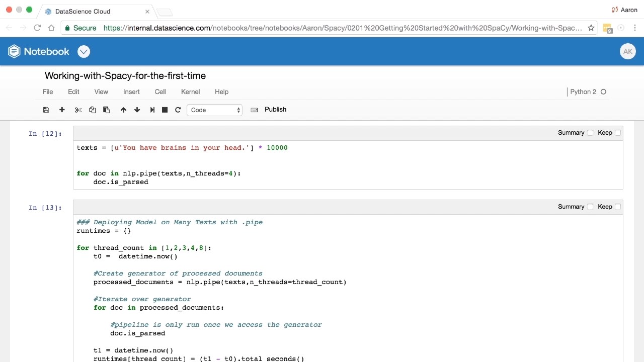Click the '#Iterate over generator' comment
This screenshot has height=362, width=644.
(x=142, y=299)
